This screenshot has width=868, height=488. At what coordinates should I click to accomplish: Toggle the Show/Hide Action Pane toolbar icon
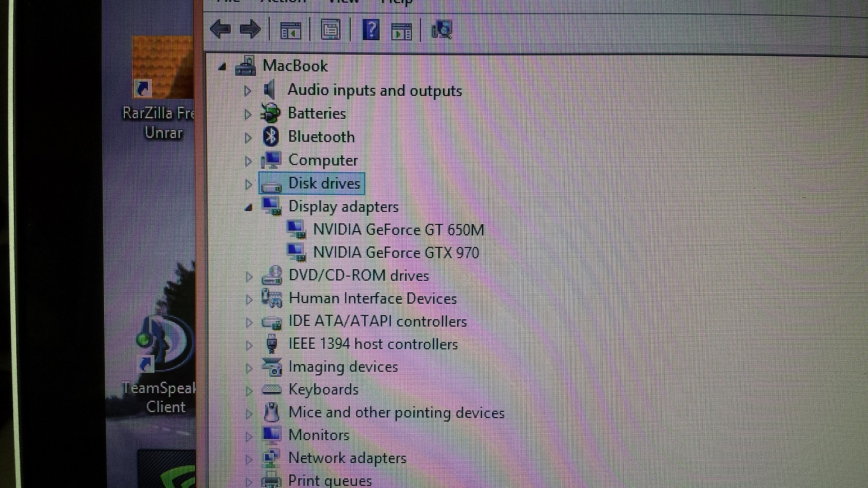[x=401, y=30]
